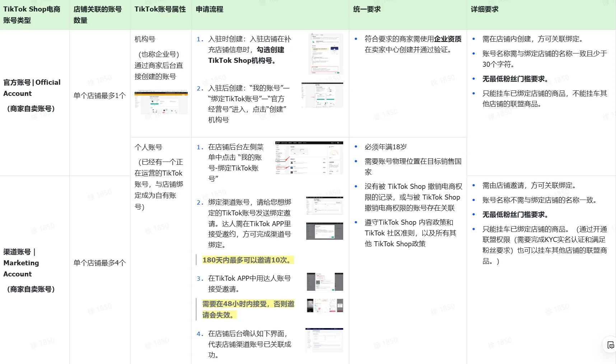Viewport: 616px width, 364px height.
Task: Click the 个人账号 label
Action: pyautogui.click(x=148, y=147)
